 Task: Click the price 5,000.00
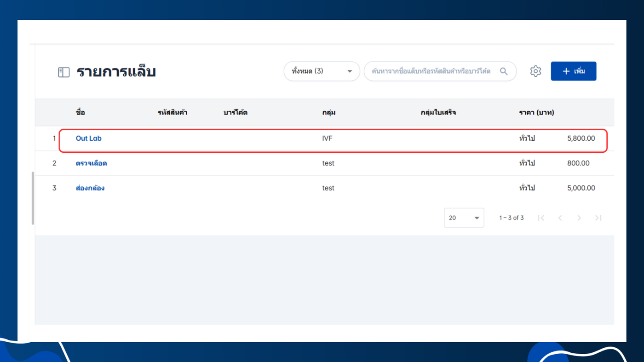(581, 188)
